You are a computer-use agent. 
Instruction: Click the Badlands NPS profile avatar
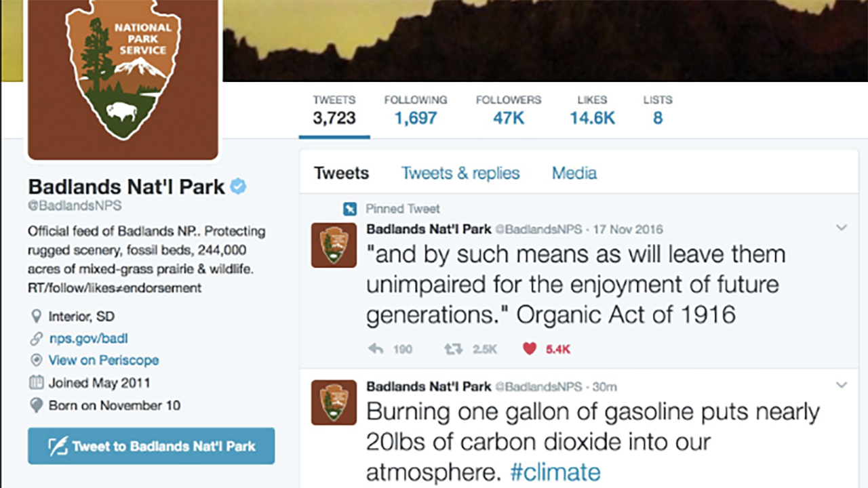[x=123, y=75]
